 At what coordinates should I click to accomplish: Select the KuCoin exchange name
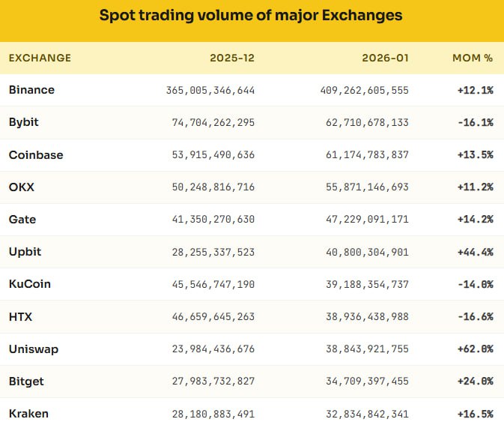(x=30, y=284)
